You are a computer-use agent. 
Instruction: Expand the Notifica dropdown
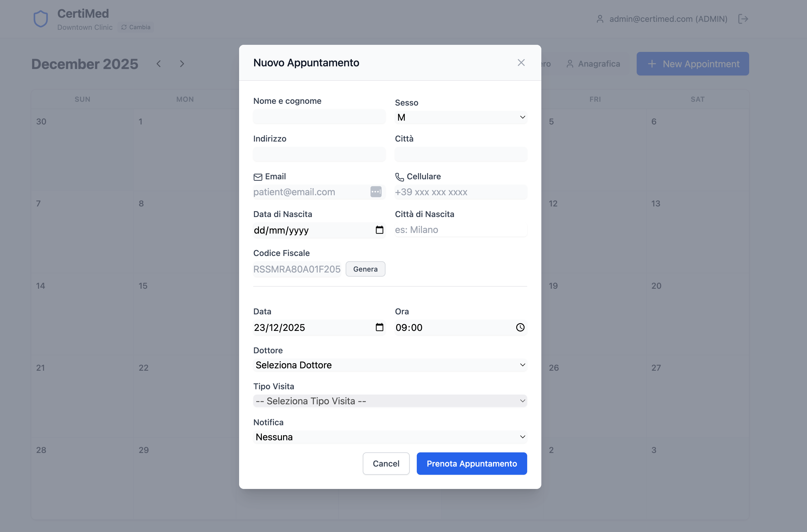coord(390,437)
